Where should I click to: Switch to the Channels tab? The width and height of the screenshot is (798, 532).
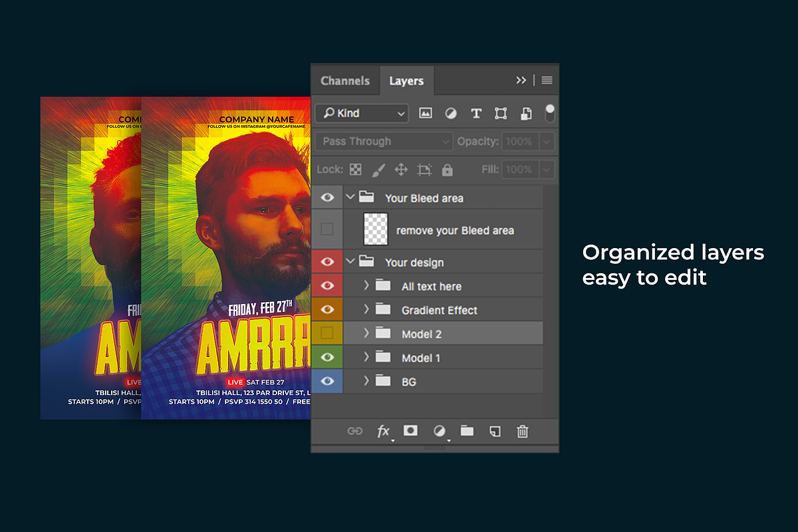click(x=345, y=80)
